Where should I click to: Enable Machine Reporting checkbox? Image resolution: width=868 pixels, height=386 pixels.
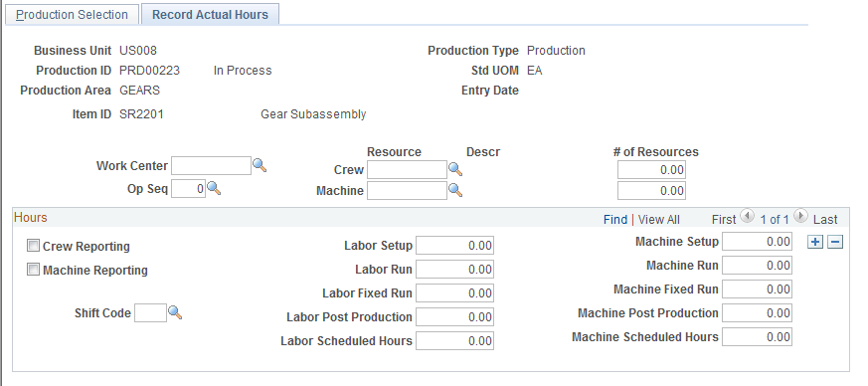click(33, 270)
